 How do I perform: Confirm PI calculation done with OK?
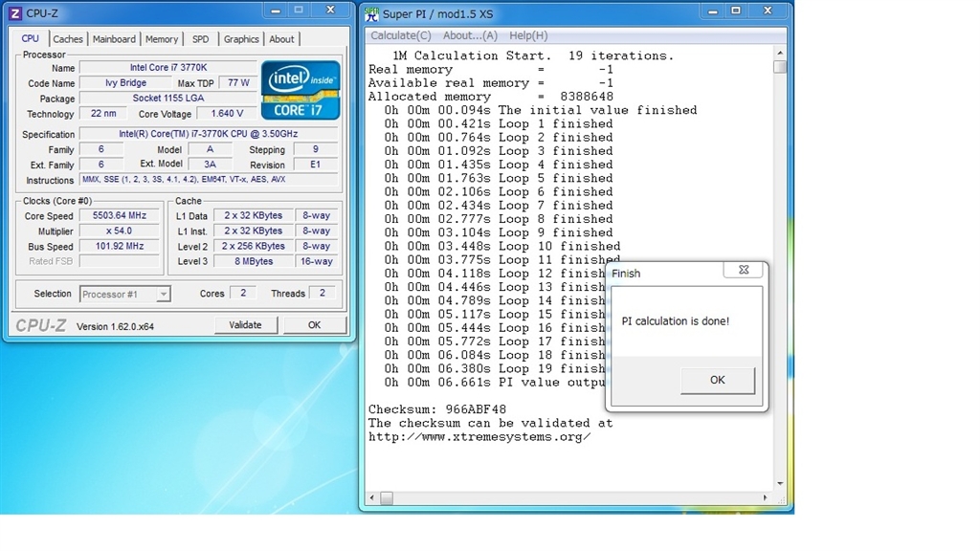[x=717, y=380]
